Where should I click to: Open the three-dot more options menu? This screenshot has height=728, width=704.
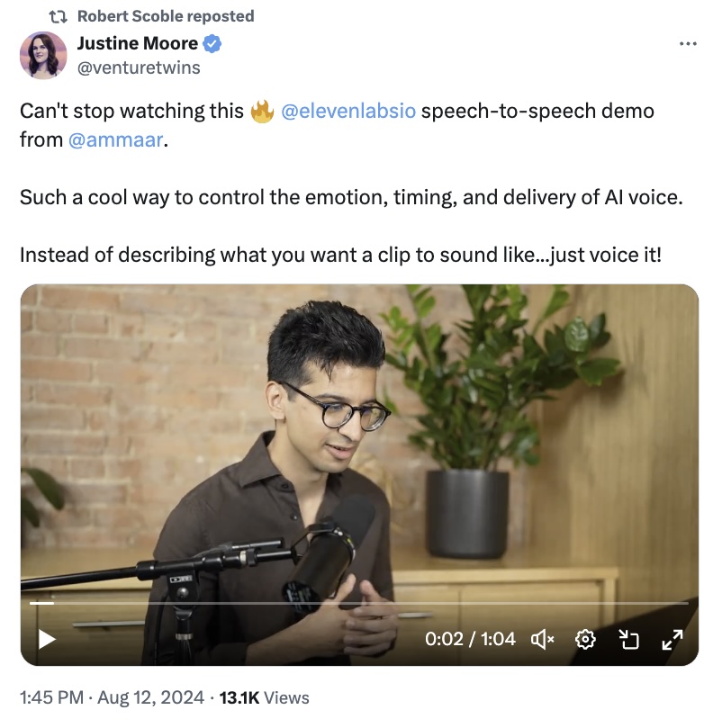pyautogui.click(x=687, y=43)
